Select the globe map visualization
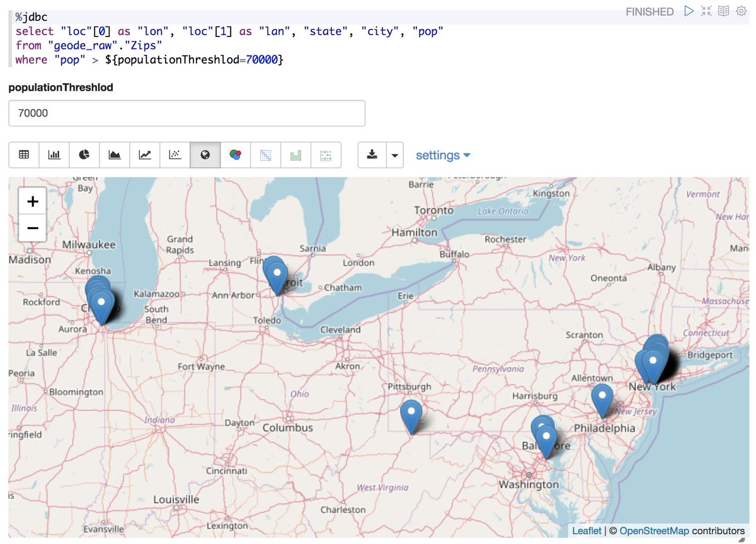756x544 pixels. [x=205, y=155]
